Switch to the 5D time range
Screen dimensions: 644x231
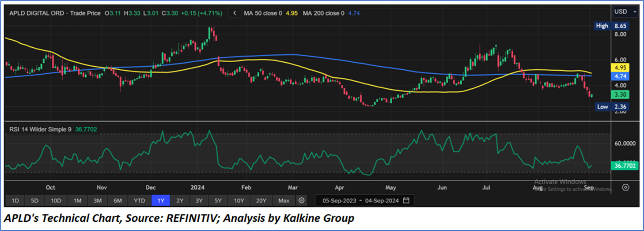coord(35,201)
